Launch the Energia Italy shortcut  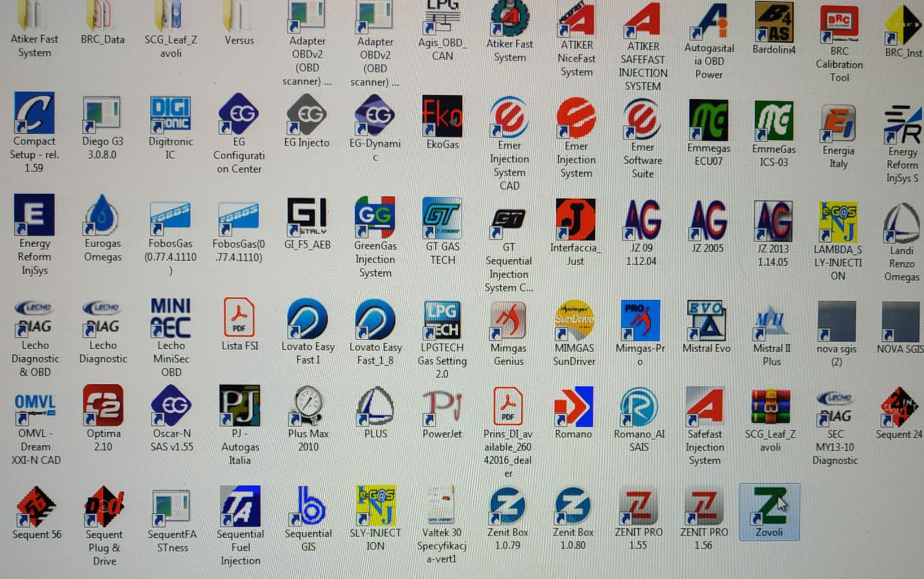(x=838, y=137)
